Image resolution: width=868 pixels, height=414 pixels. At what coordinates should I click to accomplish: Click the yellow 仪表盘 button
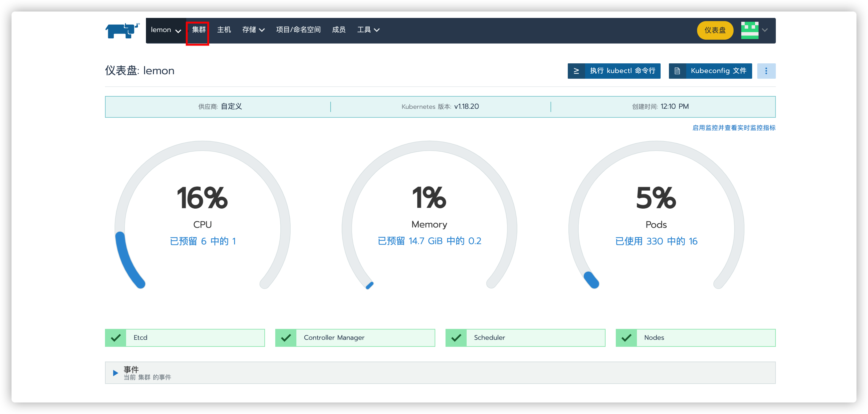[x=715, y=30]
